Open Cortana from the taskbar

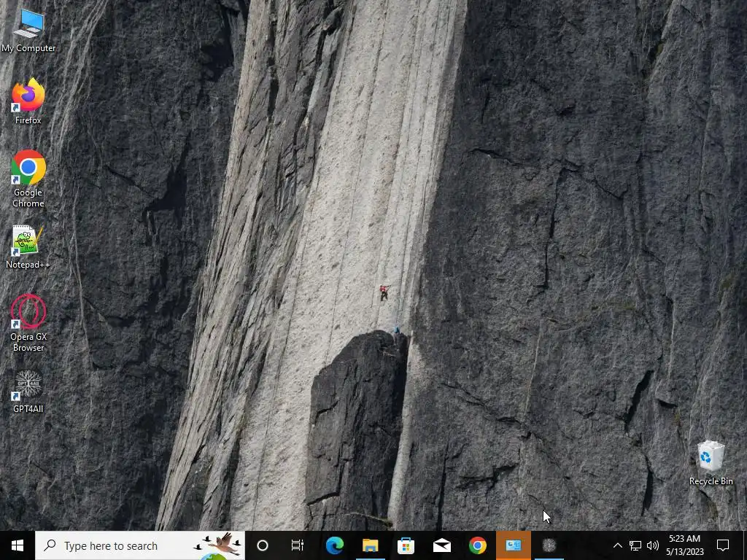coord(262,545)
